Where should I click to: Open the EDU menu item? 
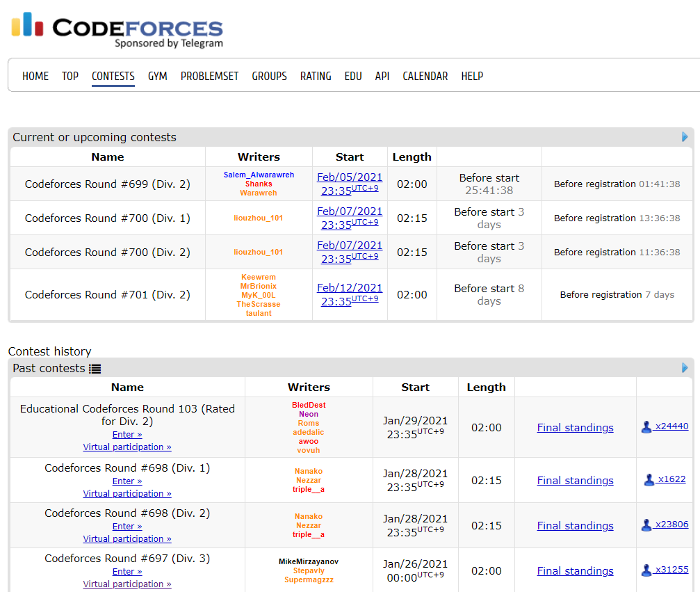[x=353, y=77]
